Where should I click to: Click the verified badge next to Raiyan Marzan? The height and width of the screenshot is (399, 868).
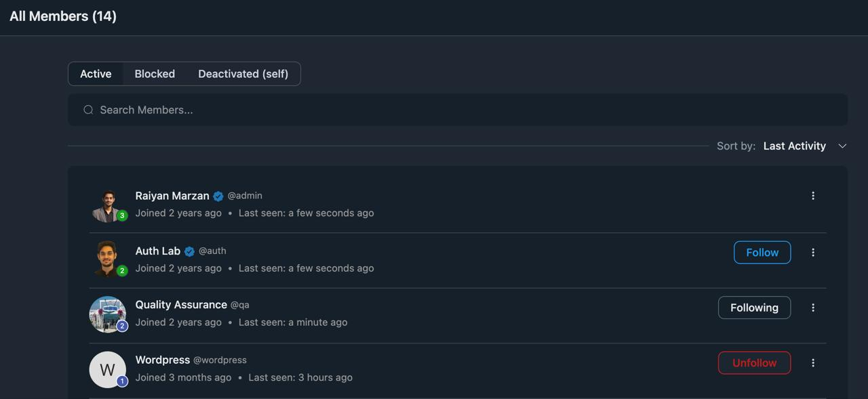[218, 195]
